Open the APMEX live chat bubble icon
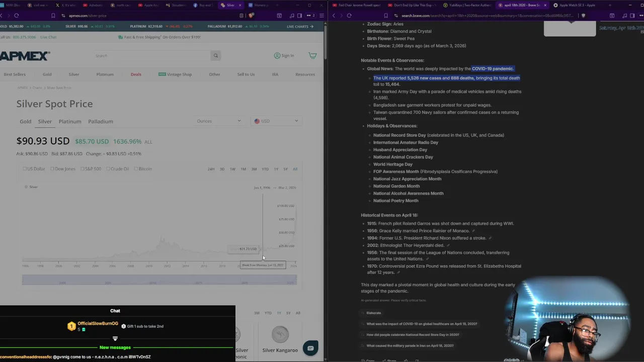 coord(310,348)
